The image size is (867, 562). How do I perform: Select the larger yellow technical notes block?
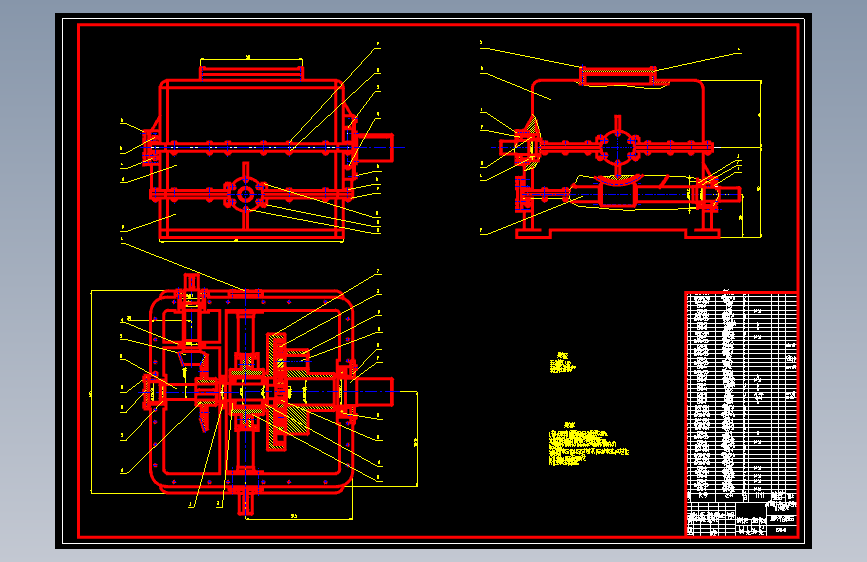588,444
